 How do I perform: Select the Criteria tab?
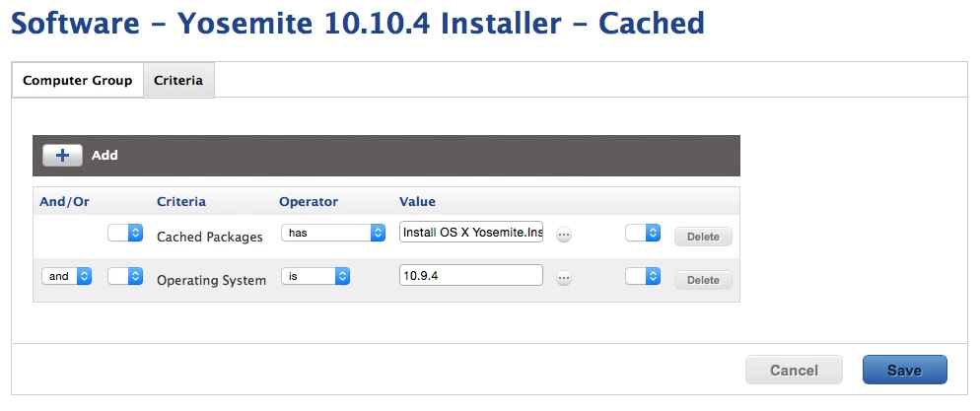pos(178,81)
